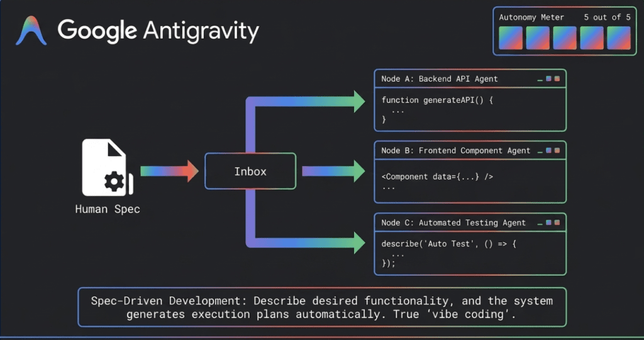Viewport: 644px width, 340px height.
Task: Click the 'Google Antigravity' title text
Action: (x=158, y=31)
